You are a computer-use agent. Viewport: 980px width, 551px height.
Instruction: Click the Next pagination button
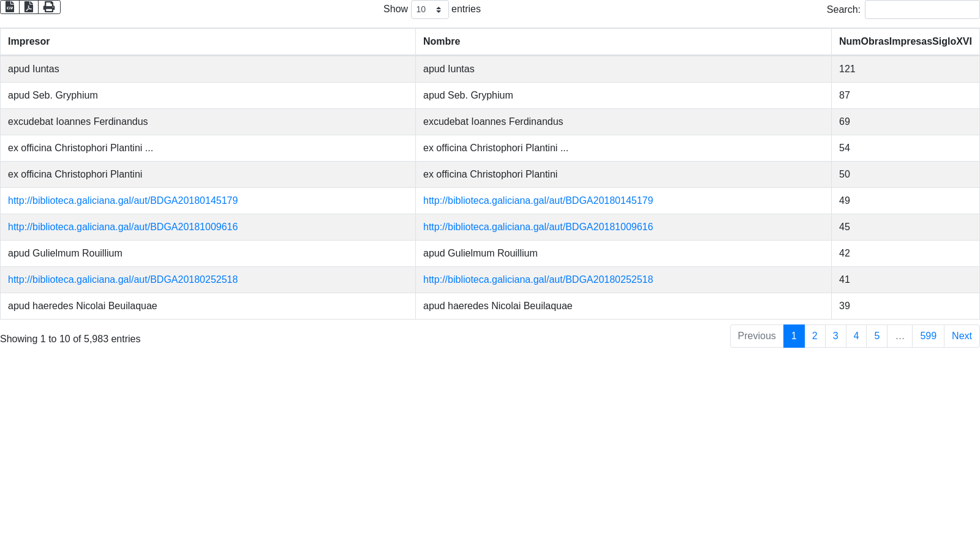(962, 336)
